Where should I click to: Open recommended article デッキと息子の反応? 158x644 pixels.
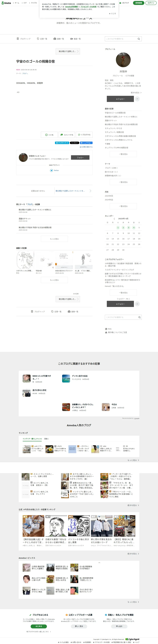80,376
